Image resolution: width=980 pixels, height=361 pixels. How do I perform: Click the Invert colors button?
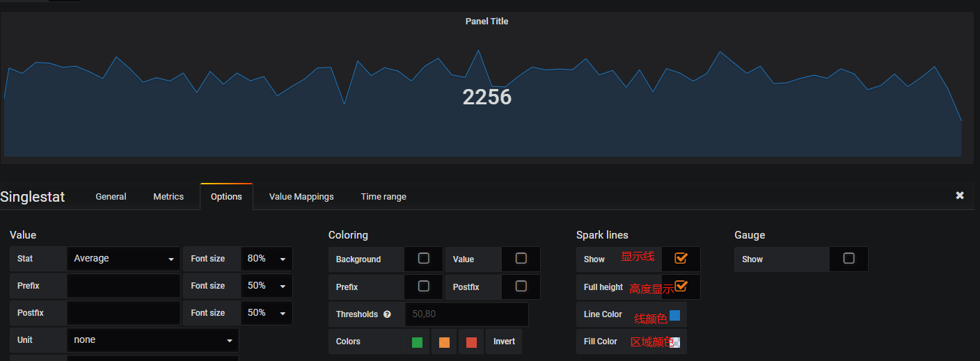pyautogui.click(x=505, y=342)
